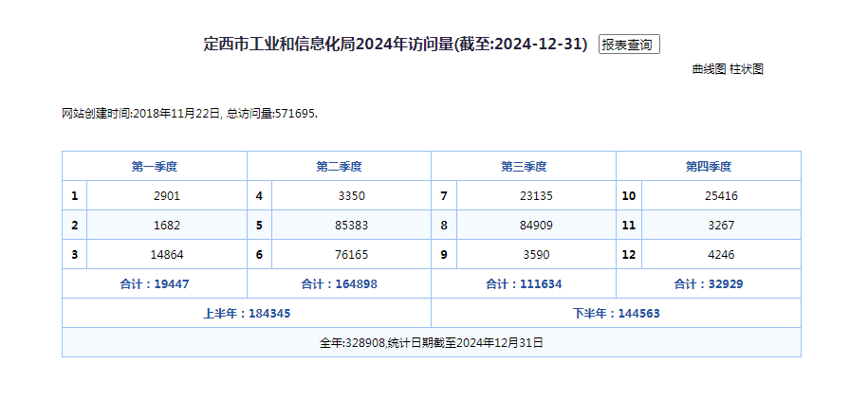Click the 下半年：144563 summary cell
Image resolution: width=868 pixels, height=400 pixels.
point(616,314)
